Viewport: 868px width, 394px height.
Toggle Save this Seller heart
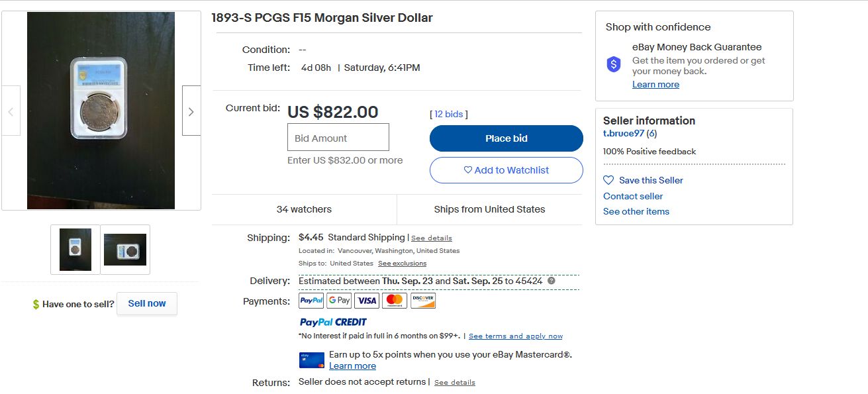(608, 180)
